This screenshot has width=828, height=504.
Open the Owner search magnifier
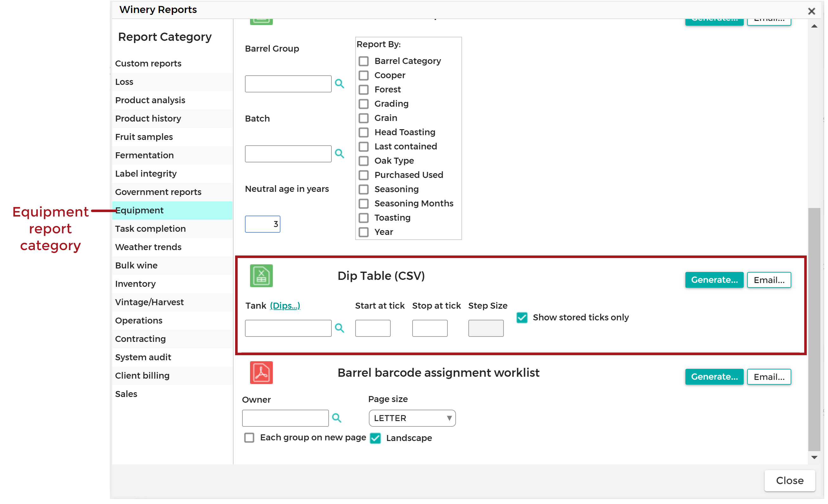(337, 418)
